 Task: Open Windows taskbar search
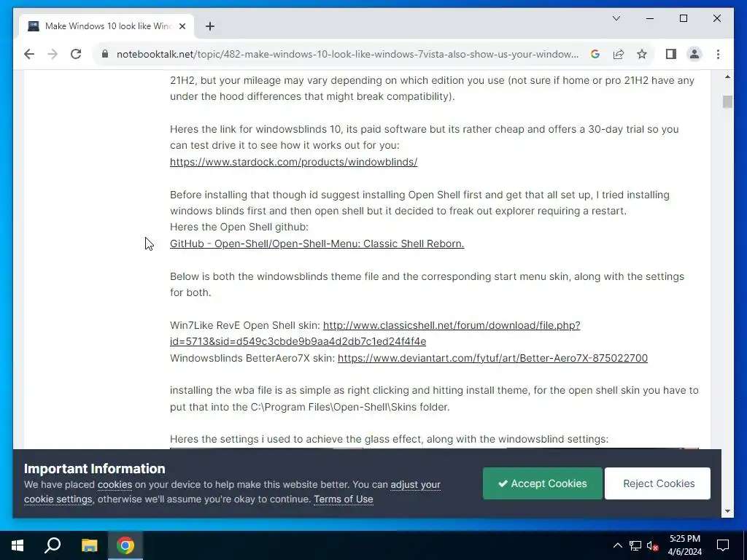coord(53,545)
